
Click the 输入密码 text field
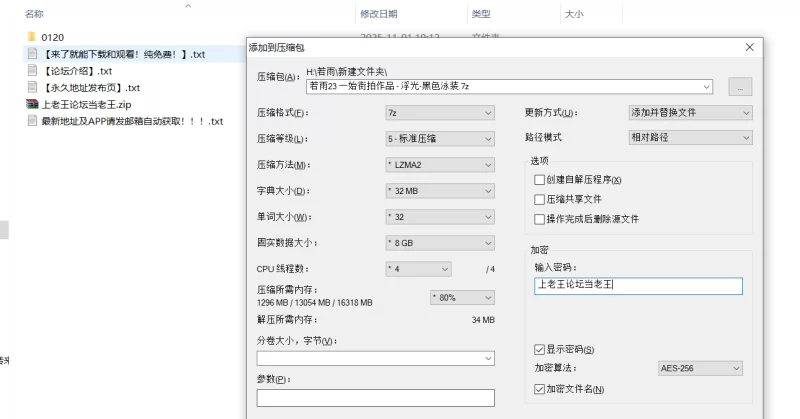point(638,286)
